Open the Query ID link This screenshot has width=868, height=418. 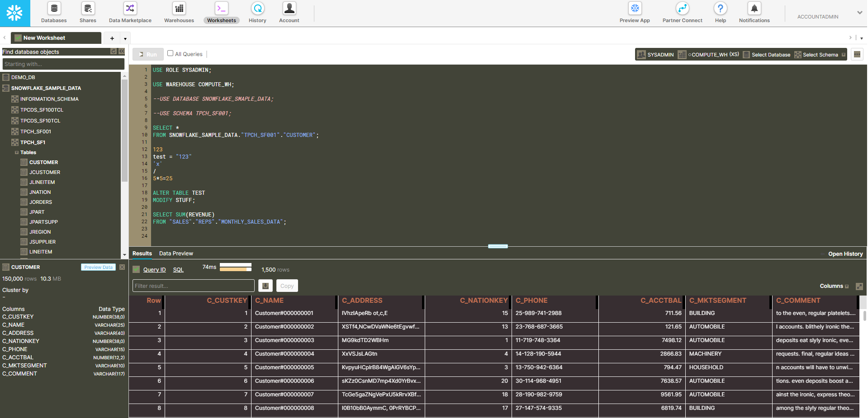pos(154,270)
